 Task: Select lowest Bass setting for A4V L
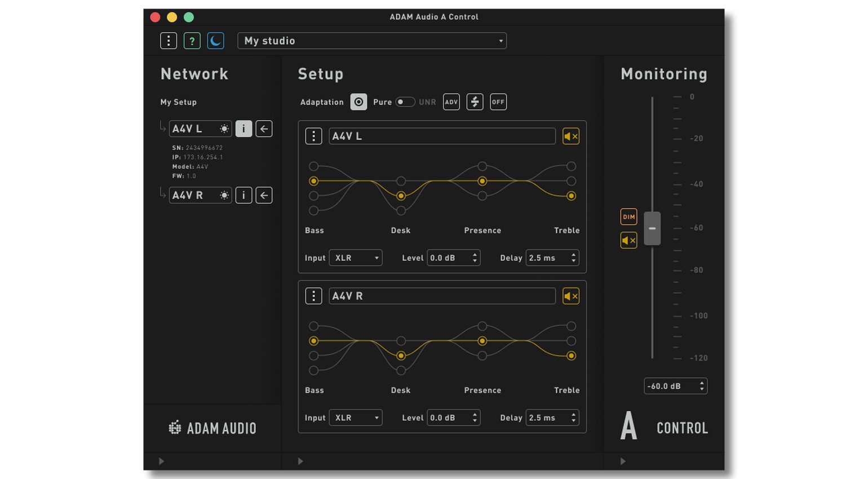coord(314,211)
